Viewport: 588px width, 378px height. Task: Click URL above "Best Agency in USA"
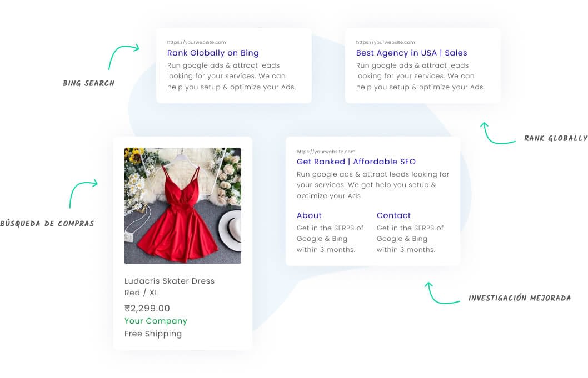point(385,42)
